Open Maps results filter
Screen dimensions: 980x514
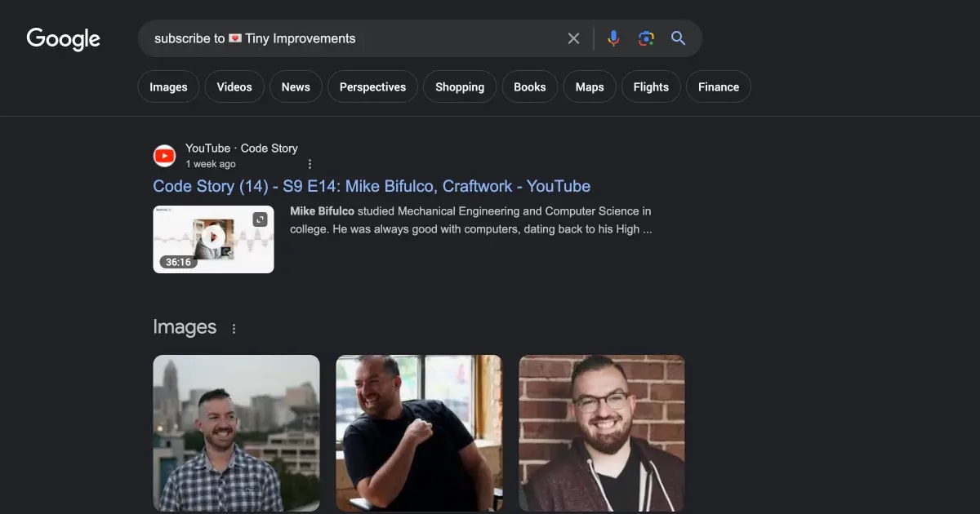click(590, 86)
